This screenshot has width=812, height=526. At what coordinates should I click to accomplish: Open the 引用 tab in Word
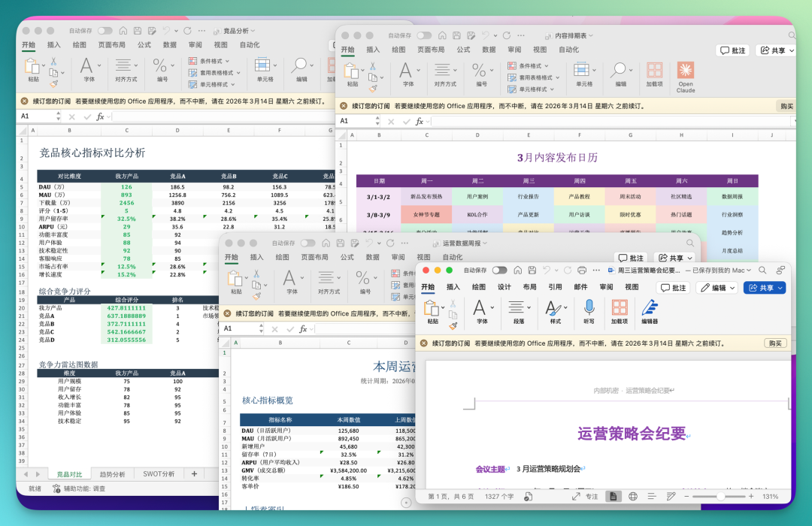(x=555, y=287)
